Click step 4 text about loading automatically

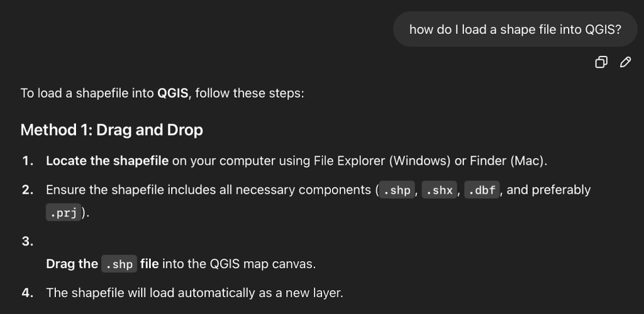tap(194, 293)
